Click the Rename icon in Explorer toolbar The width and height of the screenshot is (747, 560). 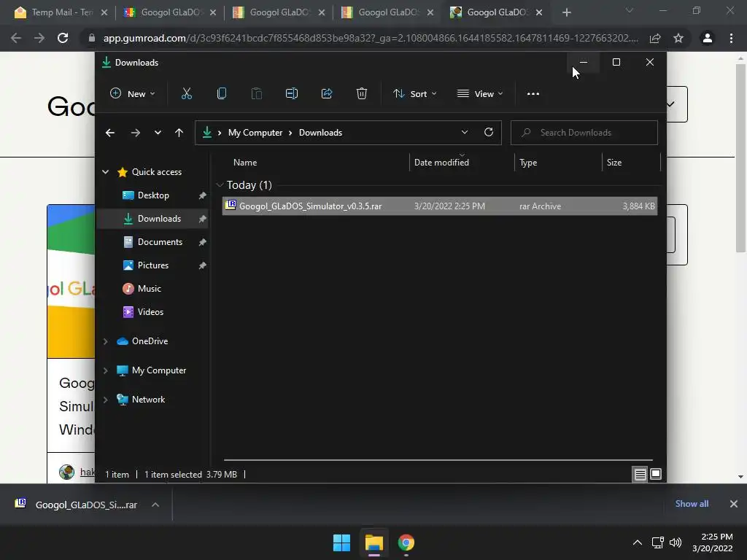(x=292, y=94)
